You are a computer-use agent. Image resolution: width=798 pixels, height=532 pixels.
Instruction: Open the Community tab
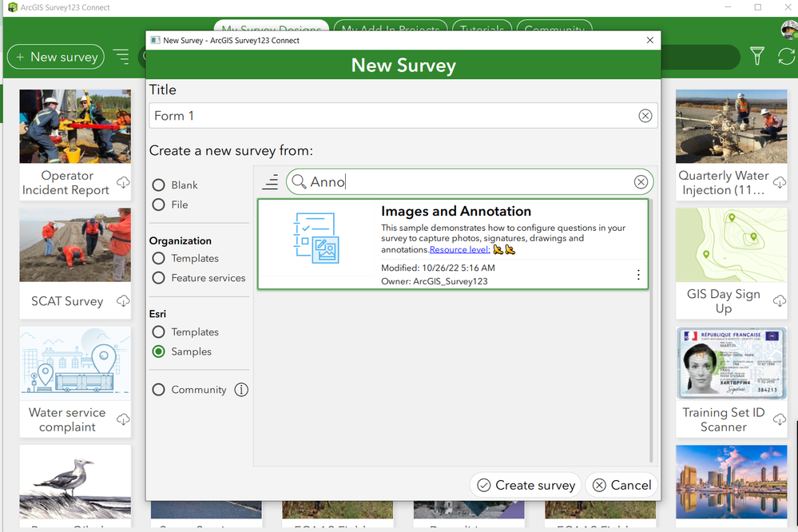pos(554,27)
